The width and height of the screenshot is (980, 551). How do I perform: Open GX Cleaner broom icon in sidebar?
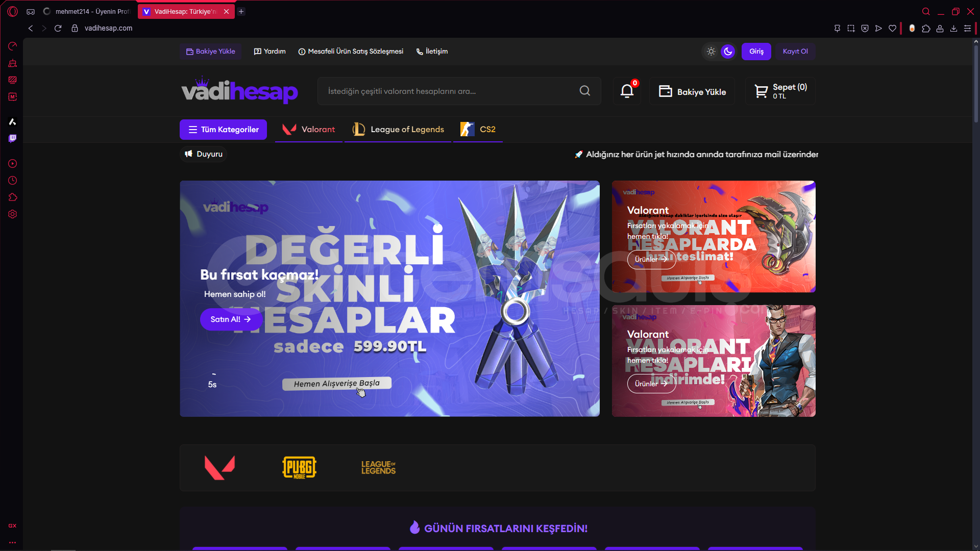click(13, 63)
